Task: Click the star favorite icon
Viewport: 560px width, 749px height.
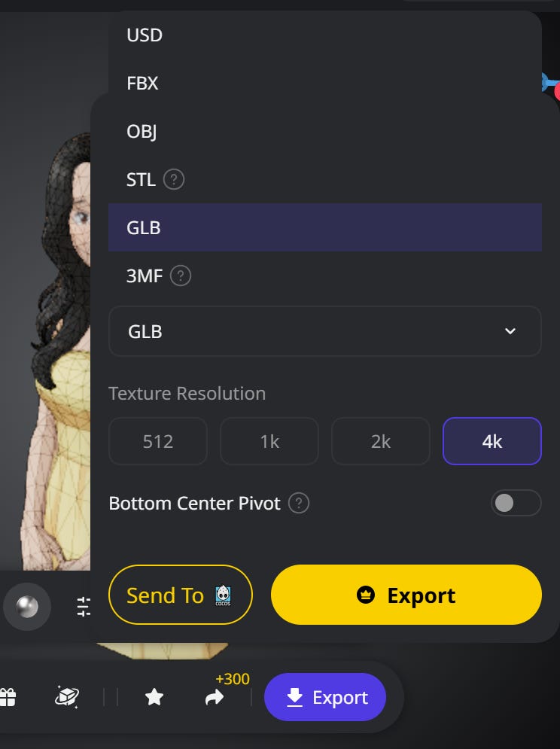Action: coord(154,697)
